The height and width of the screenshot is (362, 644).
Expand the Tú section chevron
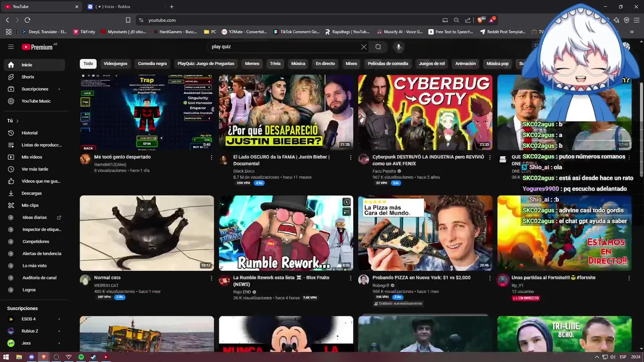[x=17, y=121]
